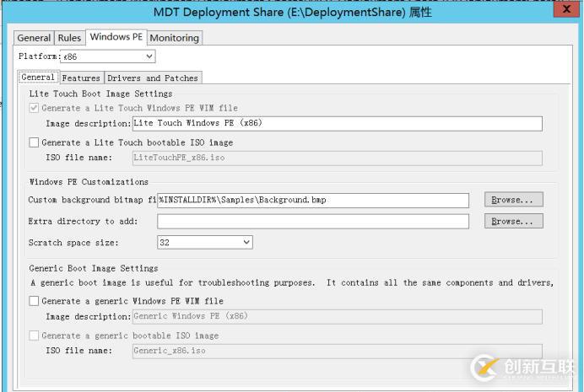Click the Scratch space size label

tap(73, 243)
